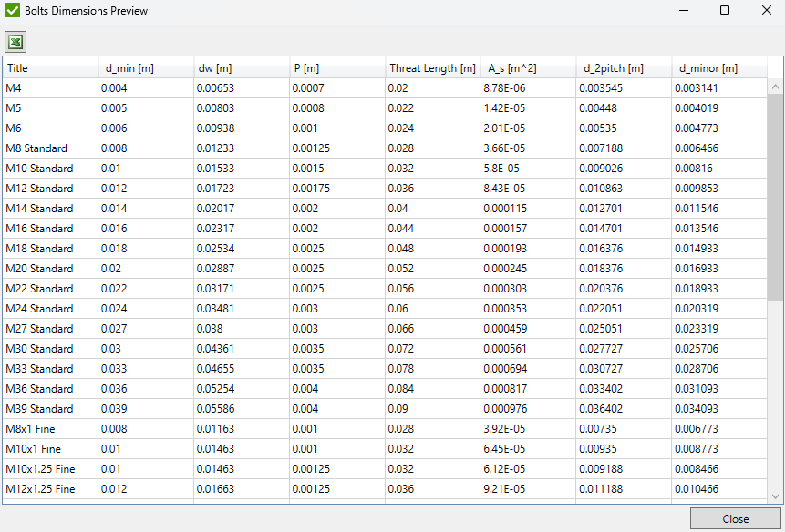
Task: Click the M20 Standard dw value 0.02887
Action: [242, 269]
